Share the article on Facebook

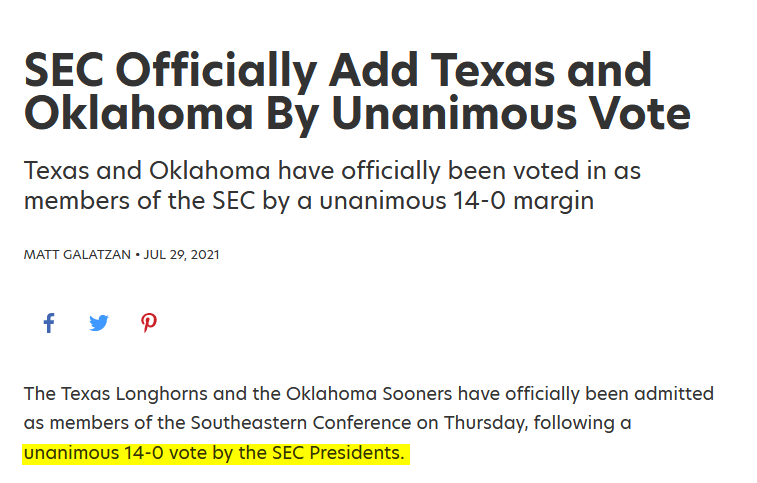click(x=48, y=323)
